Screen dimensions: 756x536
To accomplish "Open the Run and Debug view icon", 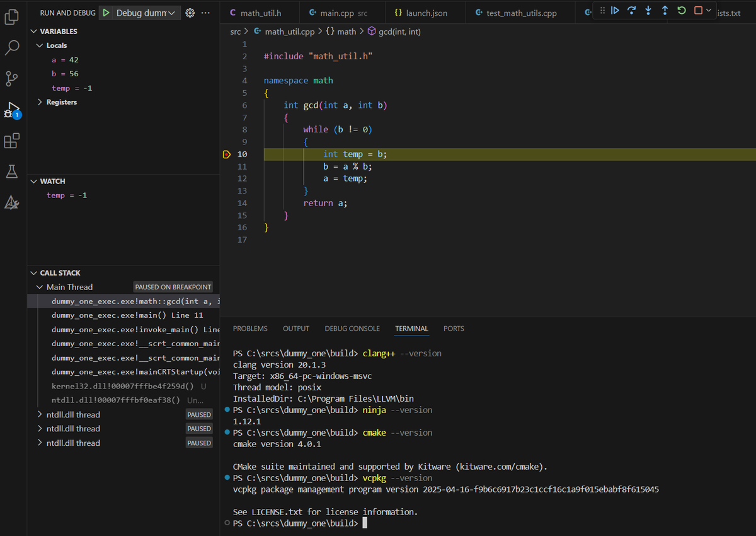I will click(x=12, y=110).
